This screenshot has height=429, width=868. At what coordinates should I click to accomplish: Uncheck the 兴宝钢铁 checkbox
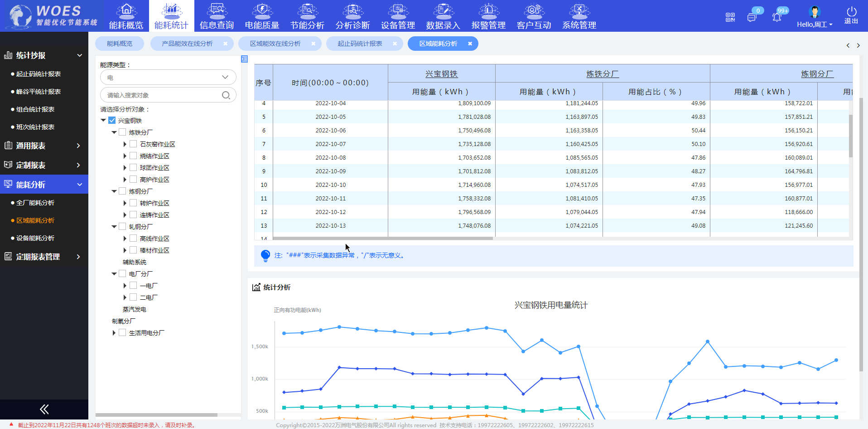[112, 120]
